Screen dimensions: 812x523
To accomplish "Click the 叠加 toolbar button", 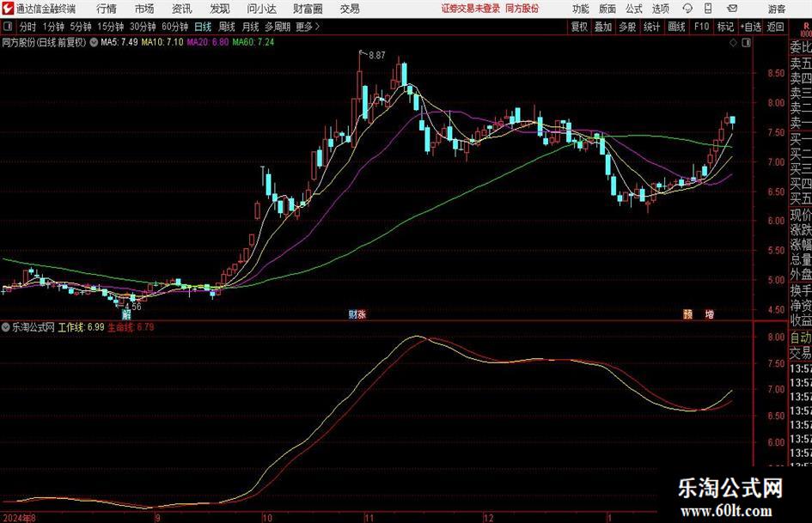I will 603,27.
